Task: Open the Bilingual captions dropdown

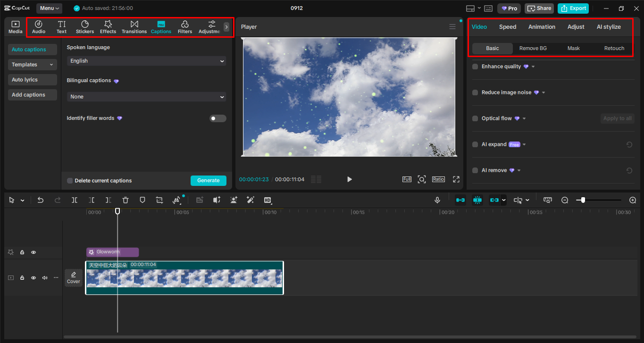Action: click(x=146, y=97)
